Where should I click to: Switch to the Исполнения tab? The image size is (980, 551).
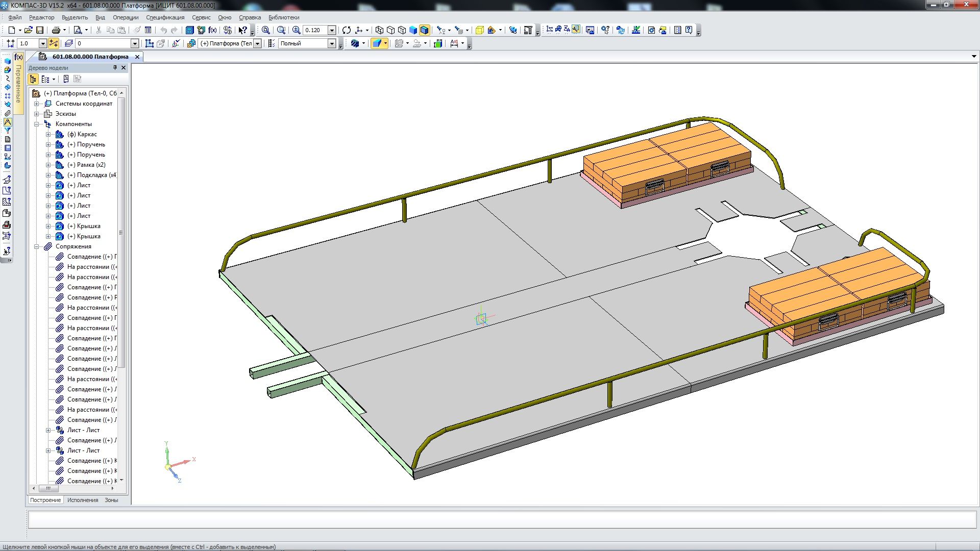(x=83, y=500)
